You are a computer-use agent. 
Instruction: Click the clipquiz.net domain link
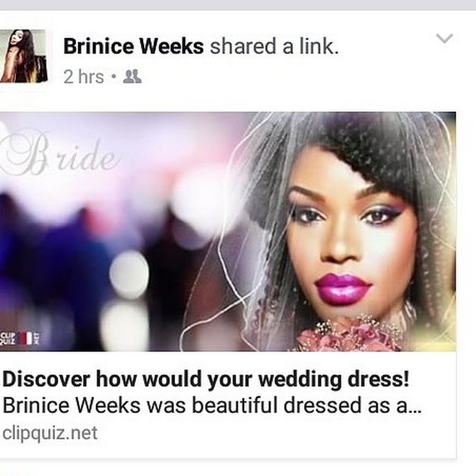tap(50, 433)
